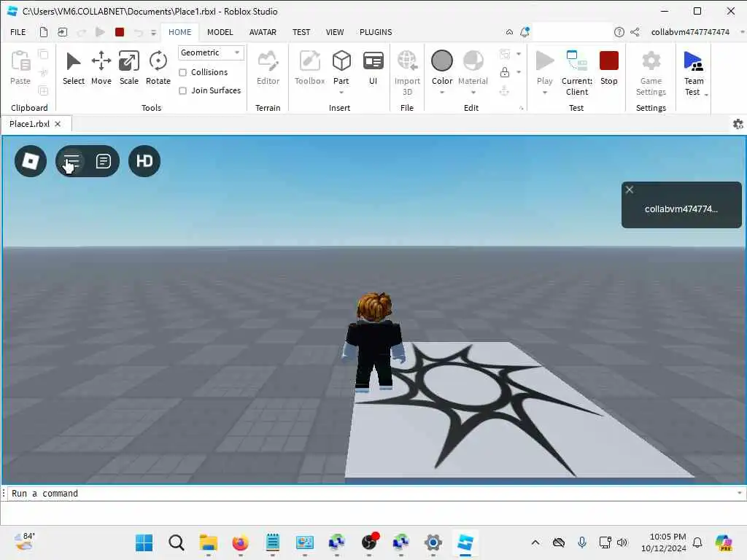
Task: Click the red stop square in quick access bar
Action: click(120, 32)
